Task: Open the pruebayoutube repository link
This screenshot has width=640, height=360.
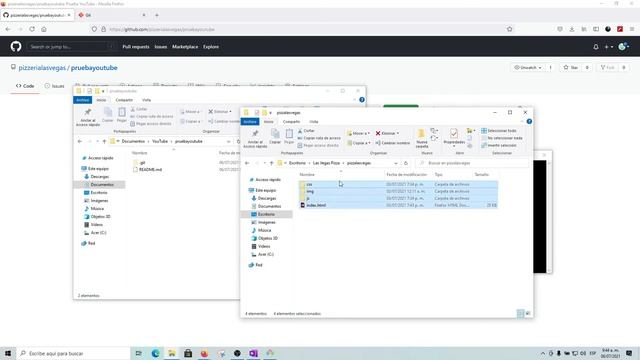Action: [94, 68]
